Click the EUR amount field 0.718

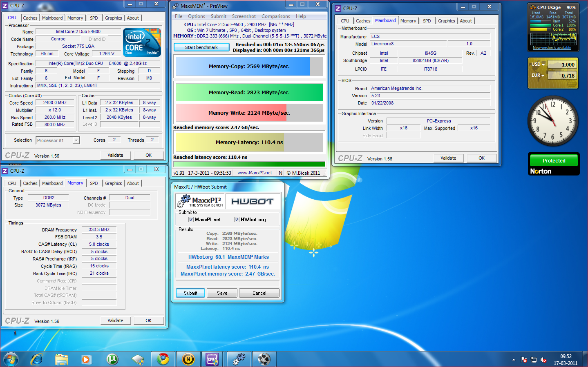click(x=562, y=76)
